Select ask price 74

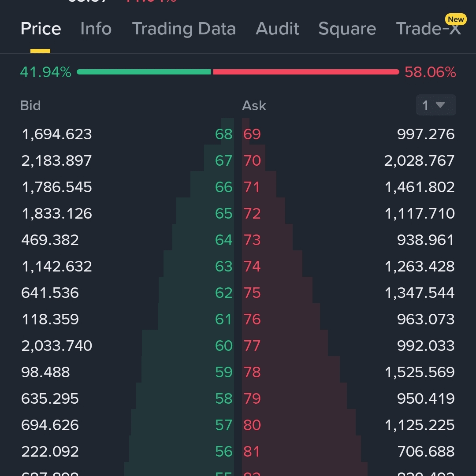pos(252,266)
